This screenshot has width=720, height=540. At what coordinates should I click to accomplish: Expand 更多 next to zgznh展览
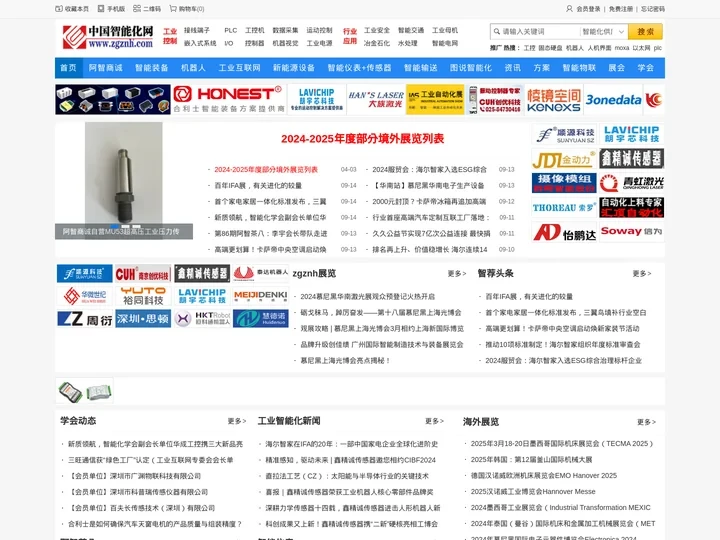point(456,274)
